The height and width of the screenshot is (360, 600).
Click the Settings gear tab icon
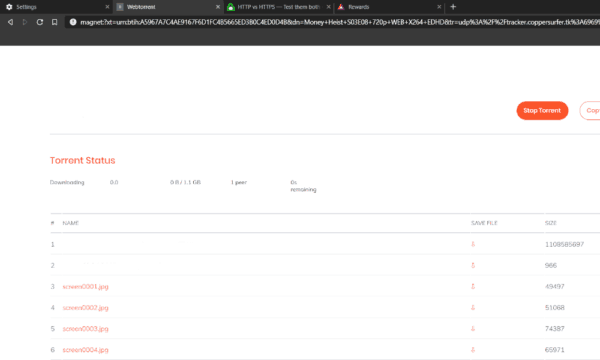9,7
